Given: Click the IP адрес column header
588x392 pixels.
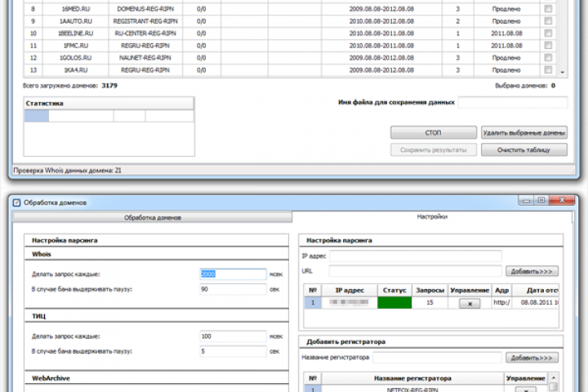Looking at the screenshot, I should 350,290.
